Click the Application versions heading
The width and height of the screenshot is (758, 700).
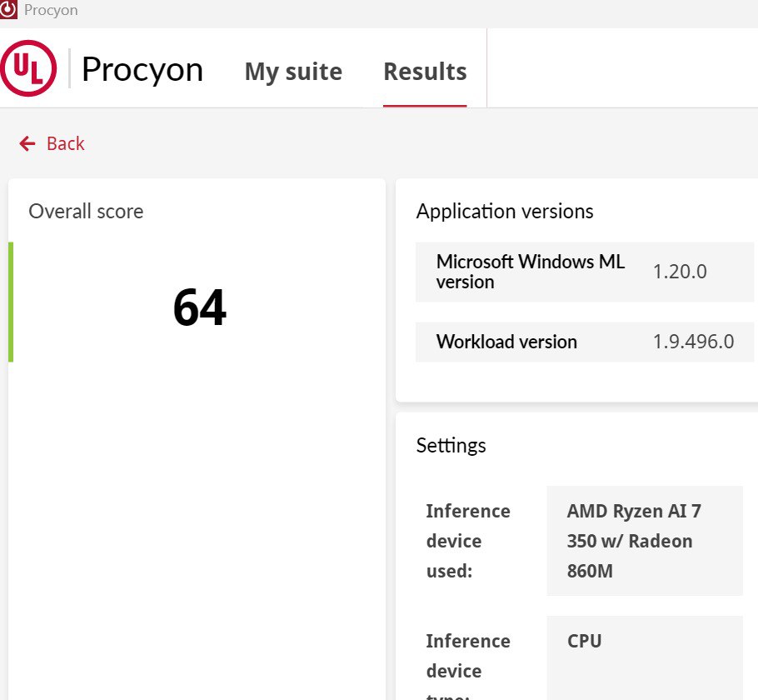pyautogui.click(x=505, y=212)
